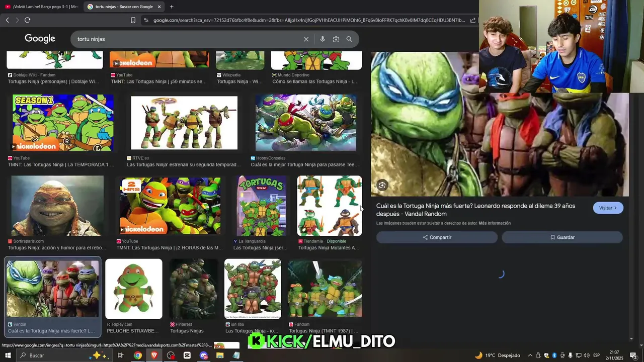Click inside the Google search field
Screen dimensions: 644x362
[x=186, y=39]
